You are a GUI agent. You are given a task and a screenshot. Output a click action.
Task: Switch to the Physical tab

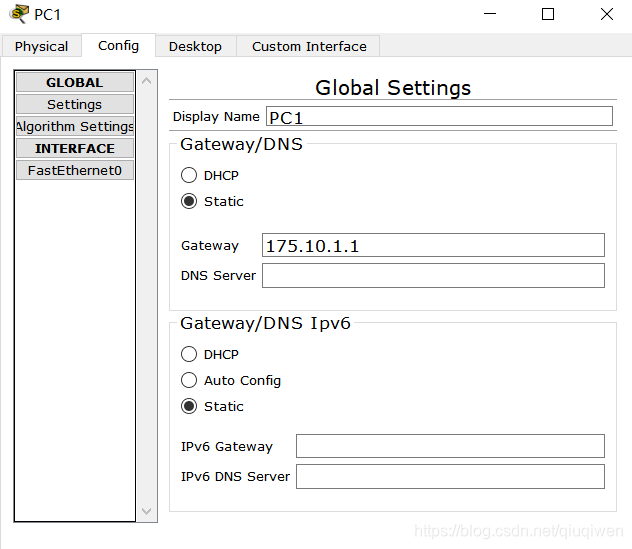(42, 46)
